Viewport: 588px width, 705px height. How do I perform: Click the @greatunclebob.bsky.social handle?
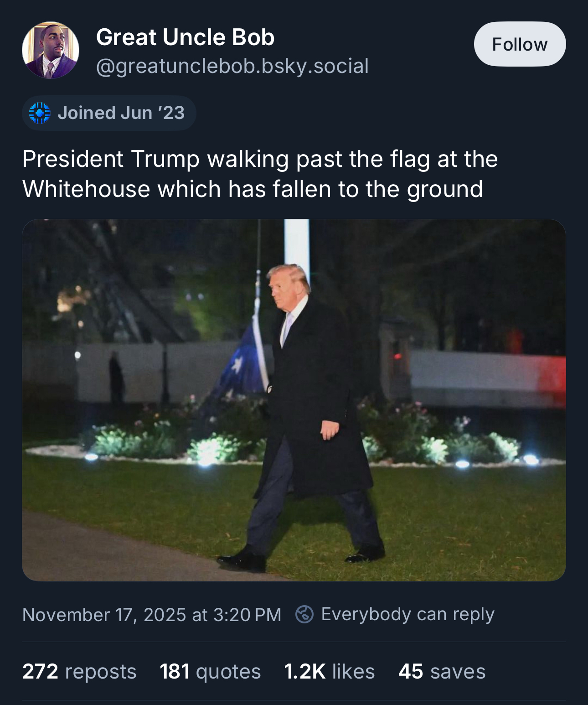pos(232,66)
